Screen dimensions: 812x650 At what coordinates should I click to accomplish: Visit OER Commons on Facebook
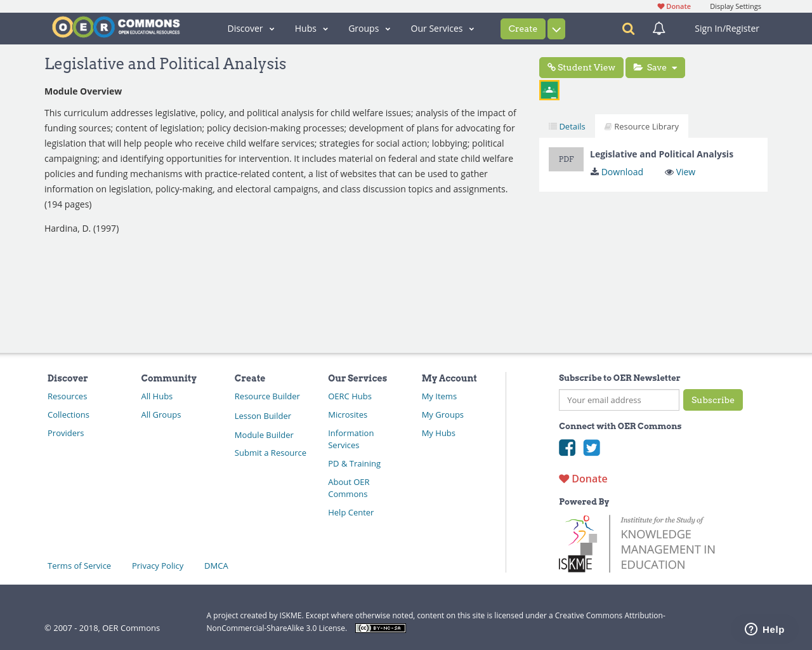566,448
